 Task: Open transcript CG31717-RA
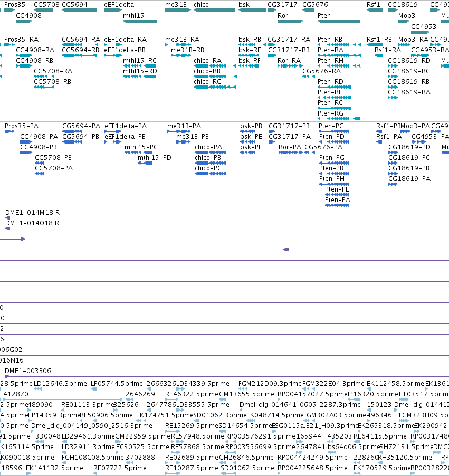coord(289,40)
